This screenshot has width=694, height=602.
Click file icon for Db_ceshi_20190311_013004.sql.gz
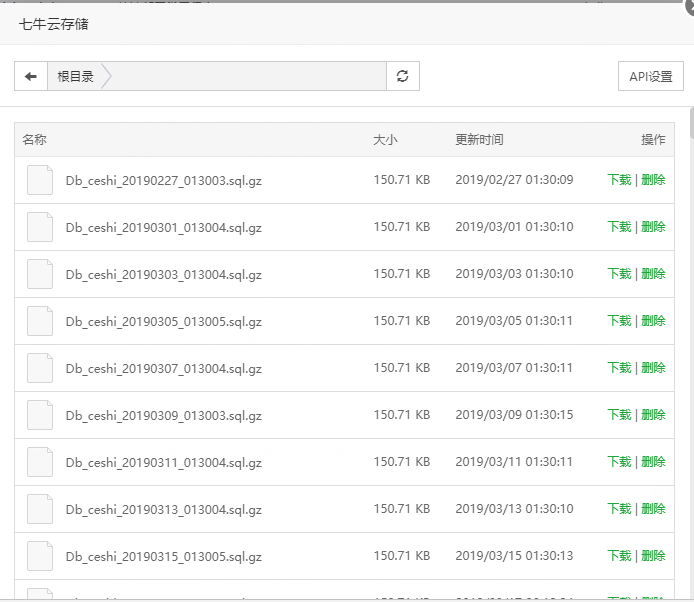pos(40,462)
